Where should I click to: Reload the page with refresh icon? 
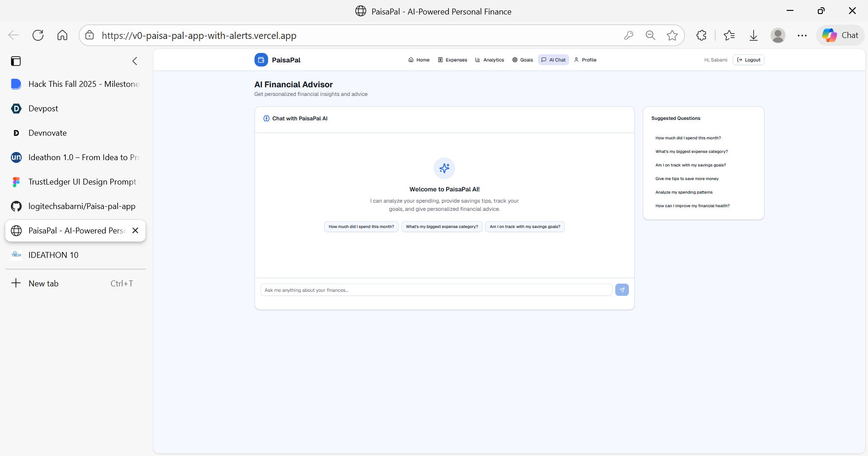pyautogui.click(x=38, y=35)
